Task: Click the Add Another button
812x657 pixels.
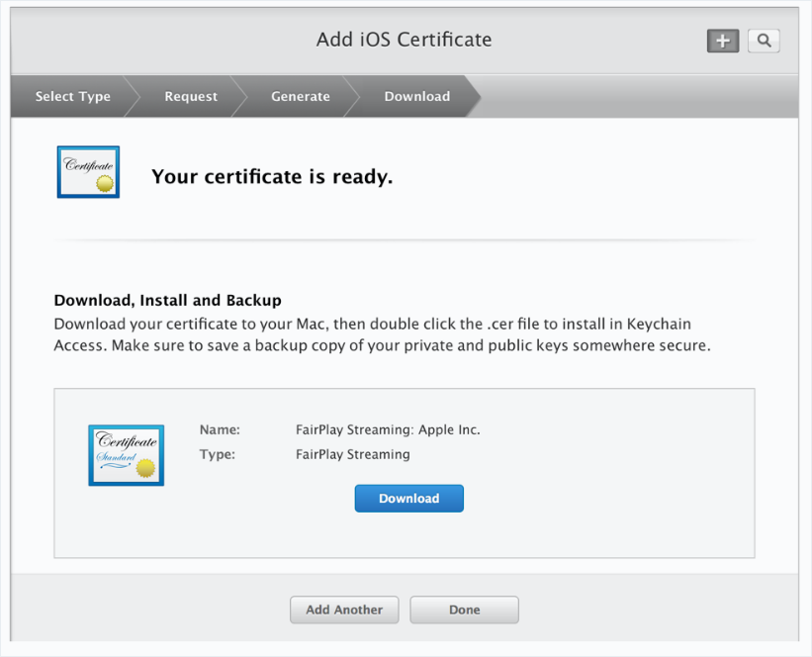Action: 344,610
